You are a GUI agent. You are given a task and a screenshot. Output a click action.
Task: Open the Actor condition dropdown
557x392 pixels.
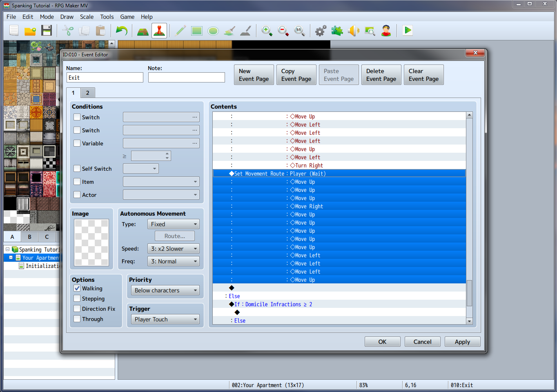(x=161, y=195)
